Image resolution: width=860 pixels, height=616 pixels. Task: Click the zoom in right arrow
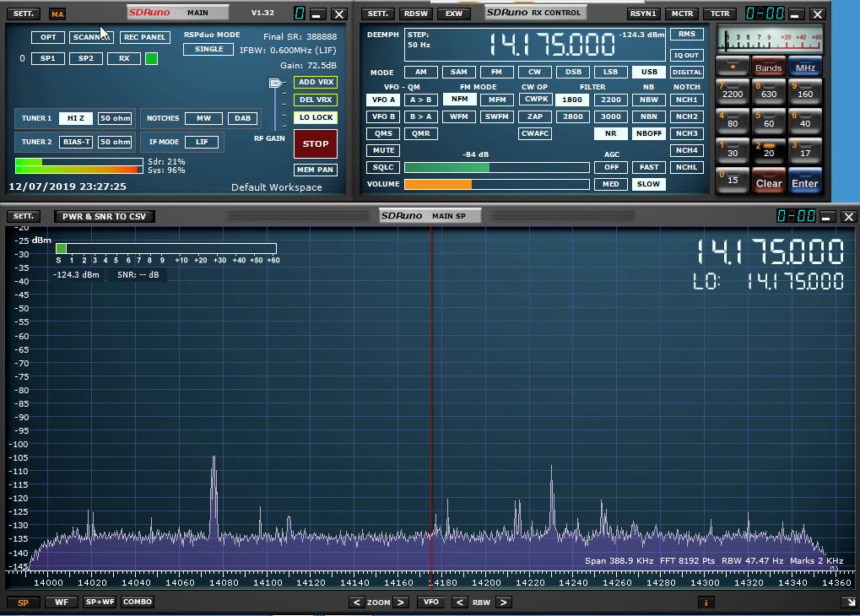[x=401, y=602]
